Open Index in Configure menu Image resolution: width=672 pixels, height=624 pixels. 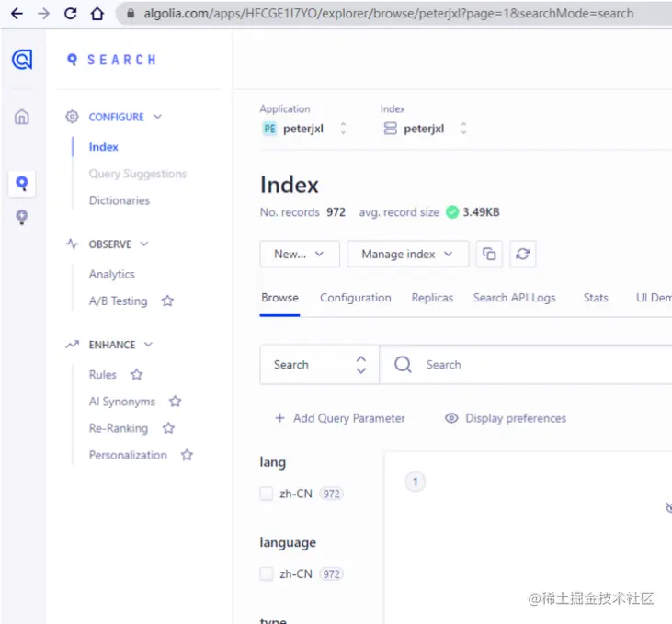point(103,146)
